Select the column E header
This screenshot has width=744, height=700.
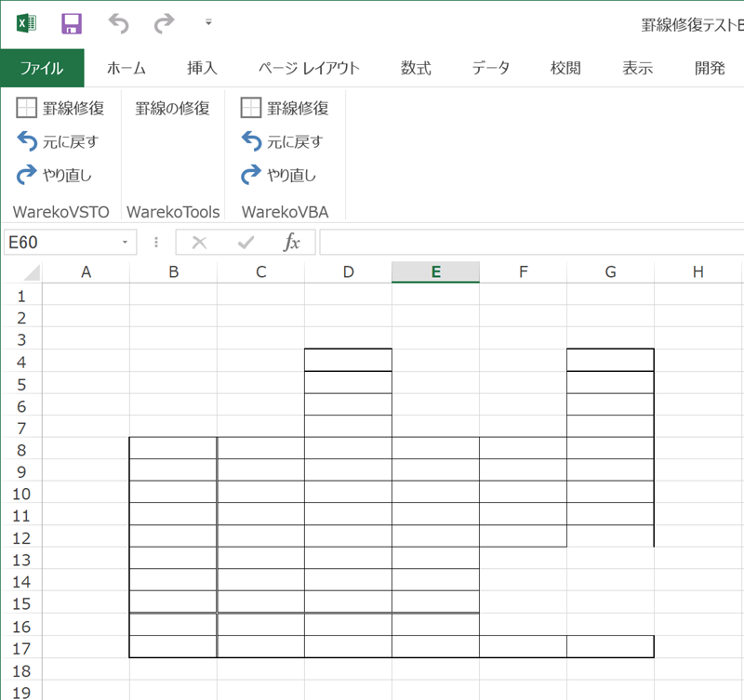[435, 271]
